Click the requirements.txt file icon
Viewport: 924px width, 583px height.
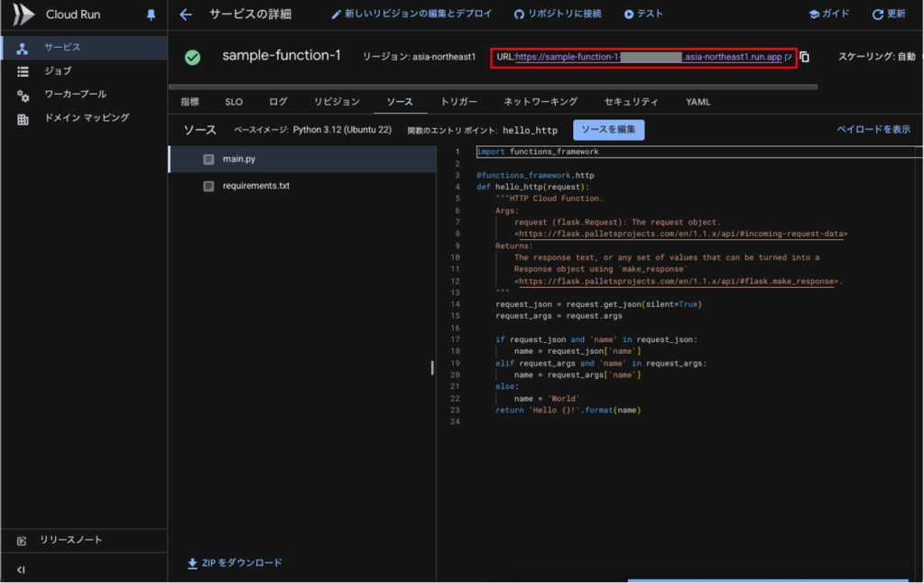(x=208, y=186)
